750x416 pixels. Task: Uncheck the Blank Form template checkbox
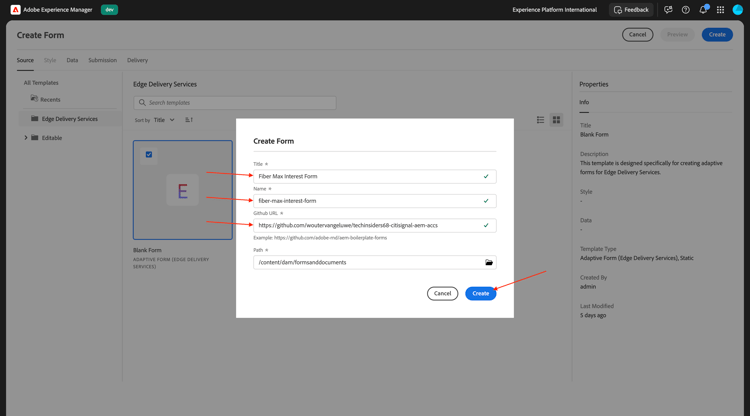tap(149, 154)
